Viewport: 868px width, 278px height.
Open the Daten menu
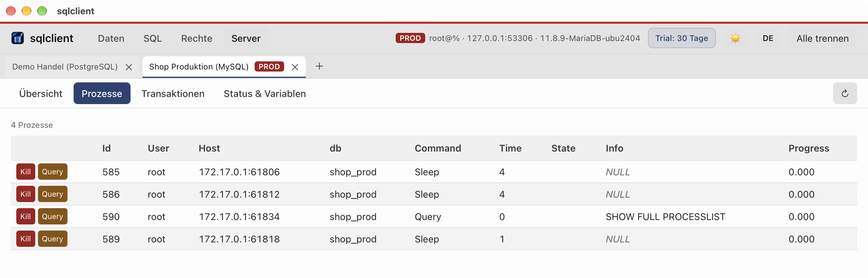click(111, 38)
